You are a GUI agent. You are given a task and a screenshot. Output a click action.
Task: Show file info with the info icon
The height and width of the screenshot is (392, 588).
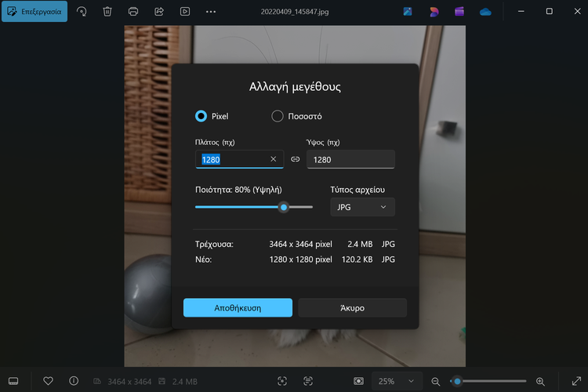pyautogui.click(x=74, y=381)
